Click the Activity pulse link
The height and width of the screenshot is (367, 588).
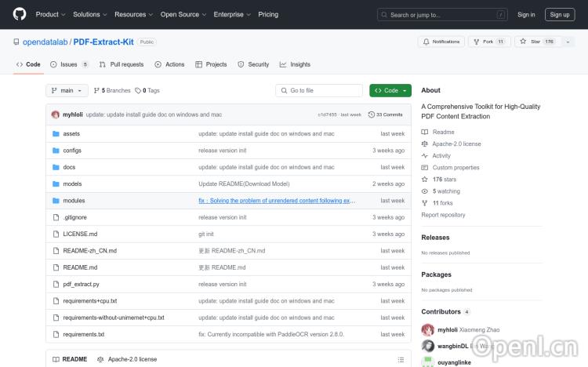coord(441,156)
